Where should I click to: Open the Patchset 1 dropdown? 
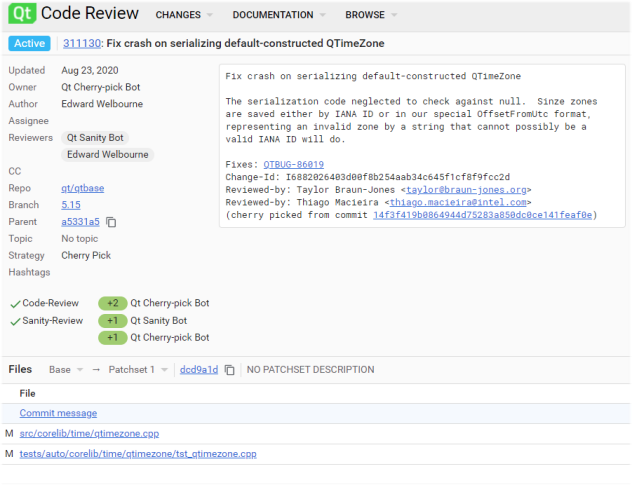click(136, 370)
